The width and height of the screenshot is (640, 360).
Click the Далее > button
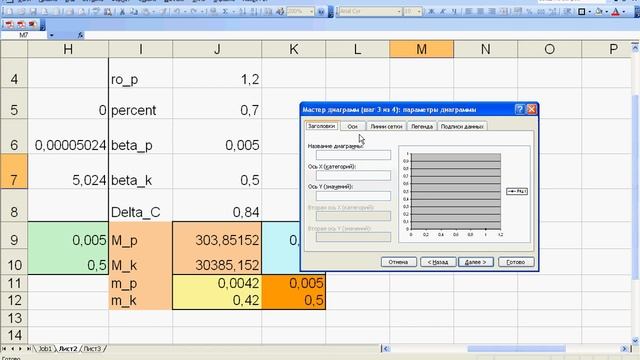[x=476, y=262]
